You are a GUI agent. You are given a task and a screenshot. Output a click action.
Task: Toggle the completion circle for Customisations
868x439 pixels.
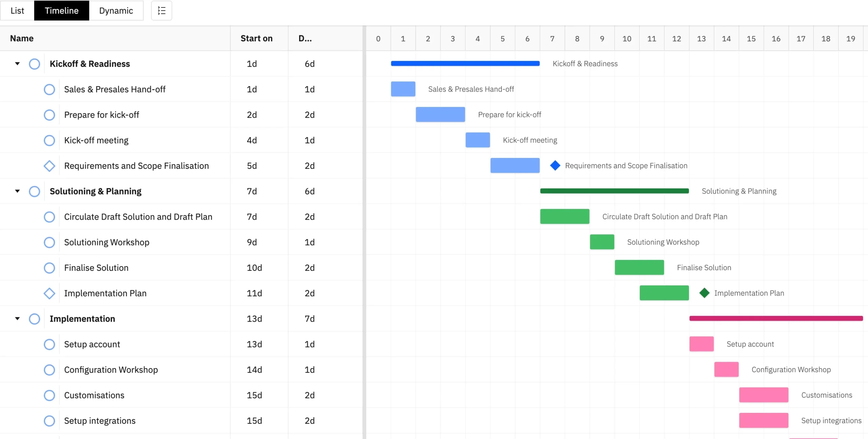(49, 395)
